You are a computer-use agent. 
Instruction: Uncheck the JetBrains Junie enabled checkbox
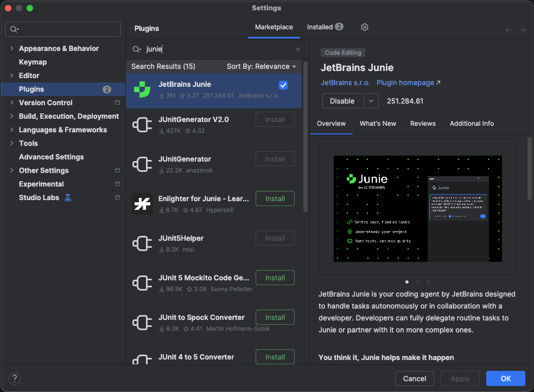[283, 85]
